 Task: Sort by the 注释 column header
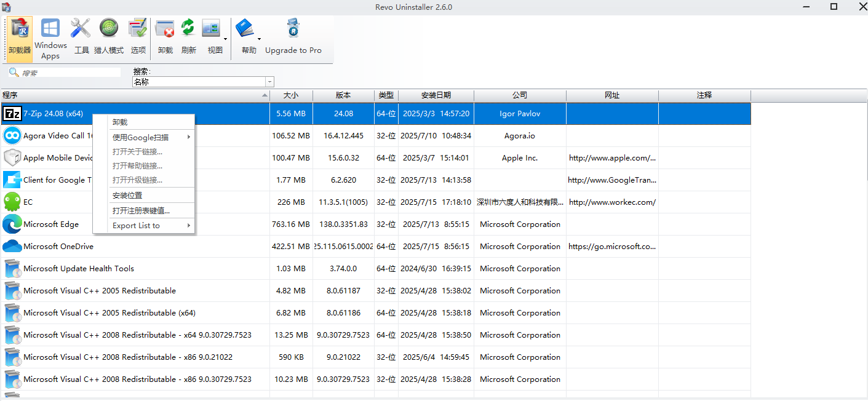pos(704,95)
